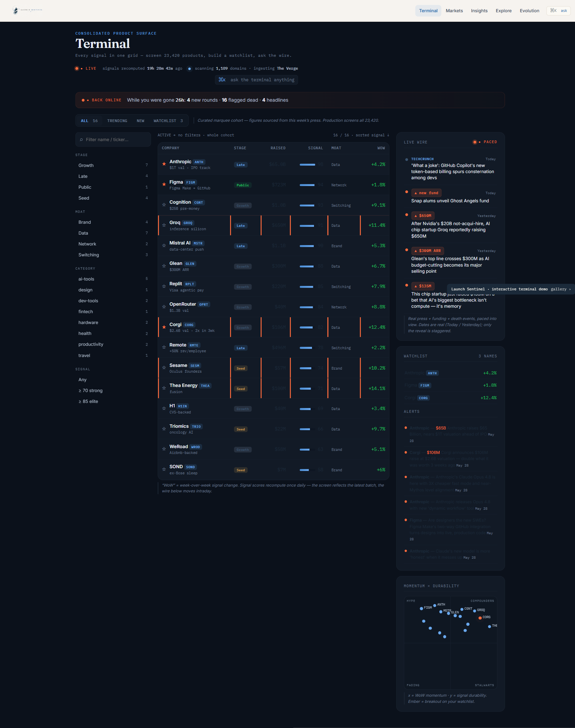Click the ⌘K ask button in header
This screenshot has width=575, height=728.
tap(558, 11)
